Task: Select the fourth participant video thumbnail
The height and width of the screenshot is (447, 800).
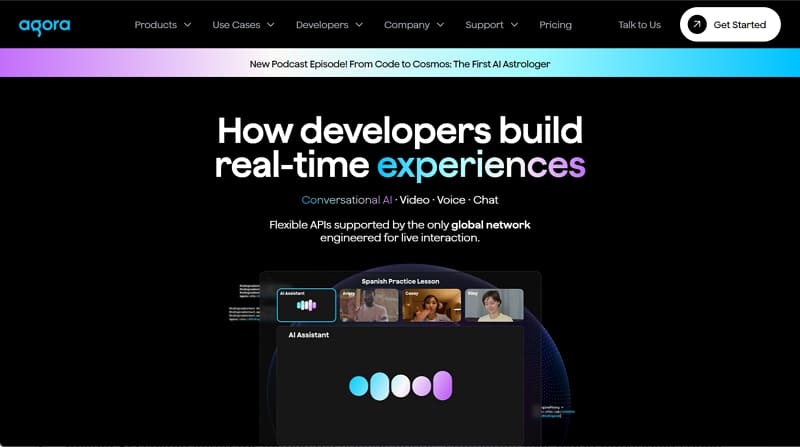Action: [494, 305]
